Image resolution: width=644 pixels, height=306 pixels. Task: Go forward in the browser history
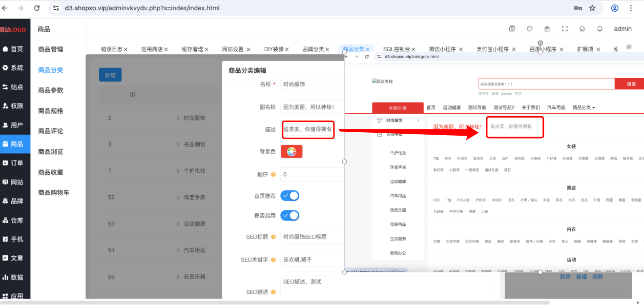20,8
